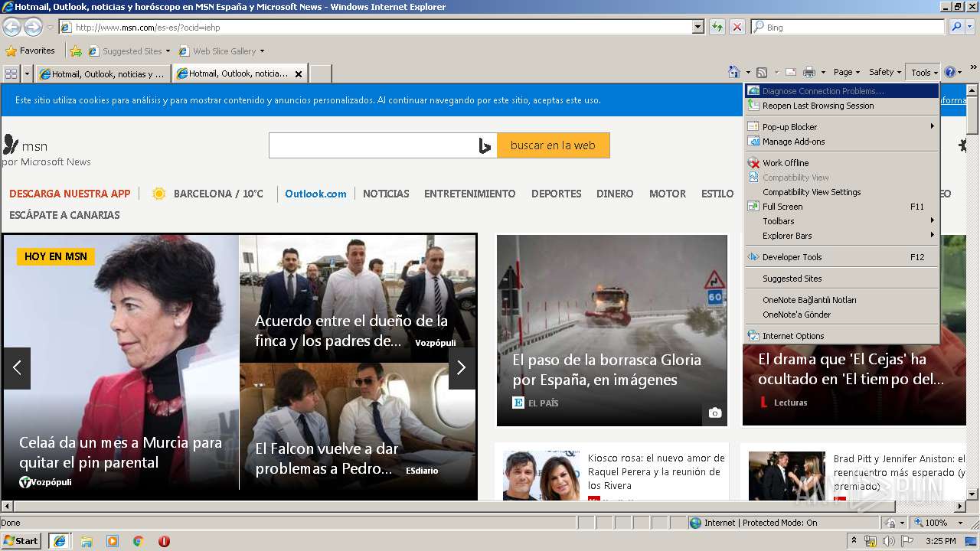Screen dimensions: 980x551
Task: Expand the Safety menu dropdown
Action: pos(885,72)
